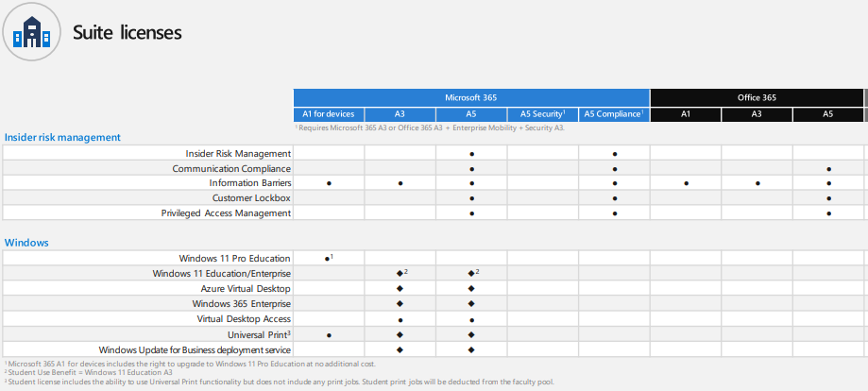Screen dimensions: 868x391
Task: Select the Insider Risk Management row label
Action: [238, 153]
